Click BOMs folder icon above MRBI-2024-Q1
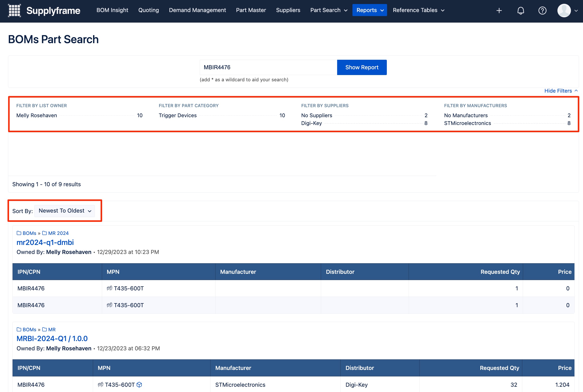Viewport: 583px width, 392px height. tap(19, 329)
